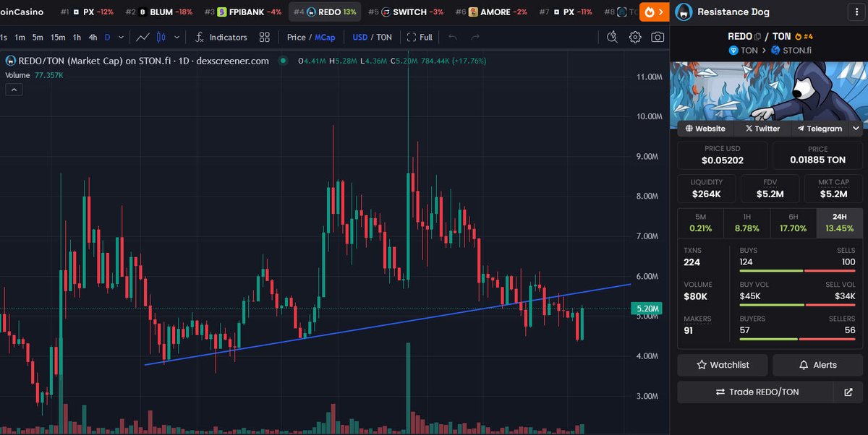868x435 pixels.
Task: Click Trade REDO/TON button
Action: [x=755, y=392]
